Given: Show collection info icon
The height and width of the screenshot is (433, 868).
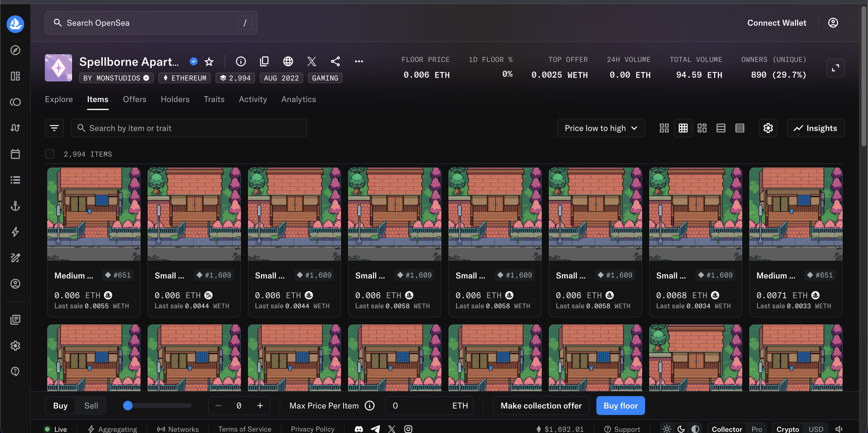Looking at the screenshot, I should [x=241, y=61].
